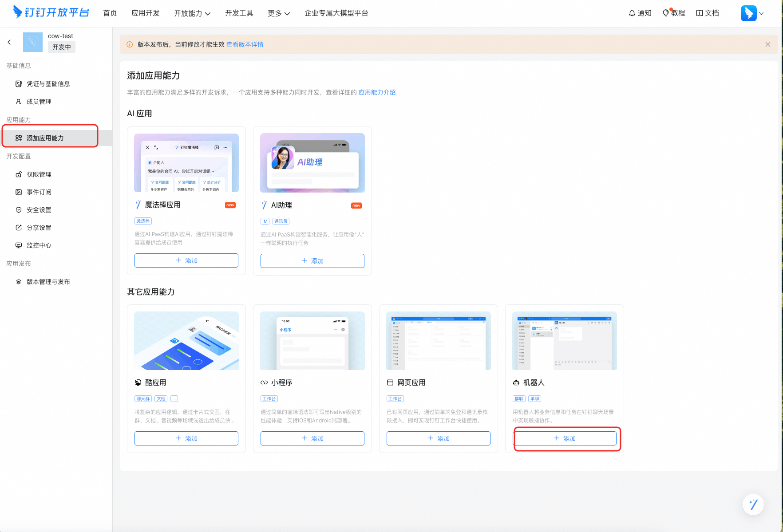783x532 pixels.
Task: Expand the 更多 dropdown menu
Action: [x=279, y=13]
